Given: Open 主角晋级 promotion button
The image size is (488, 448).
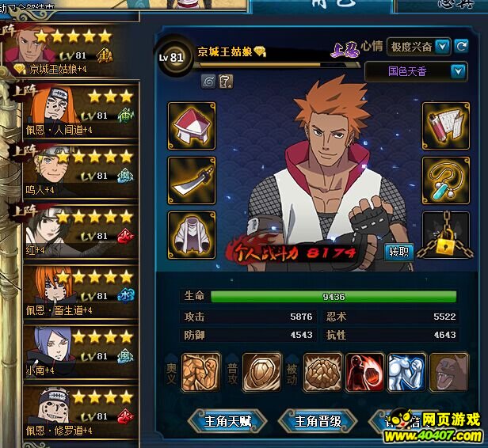Looking at the screenshot, I should [x=318, y=422].
